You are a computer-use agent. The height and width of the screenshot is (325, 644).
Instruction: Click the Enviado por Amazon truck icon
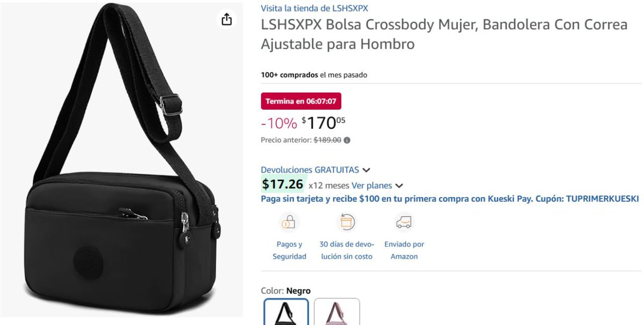404,221
